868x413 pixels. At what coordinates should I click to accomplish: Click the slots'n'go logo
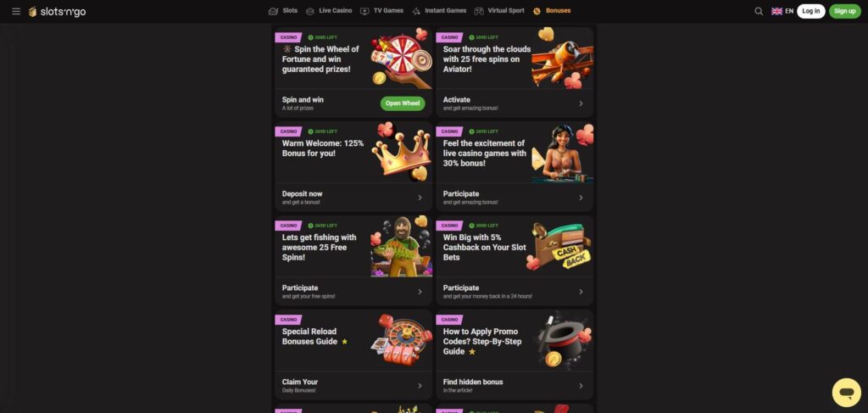pyautogui.click(x=58, y=12)
